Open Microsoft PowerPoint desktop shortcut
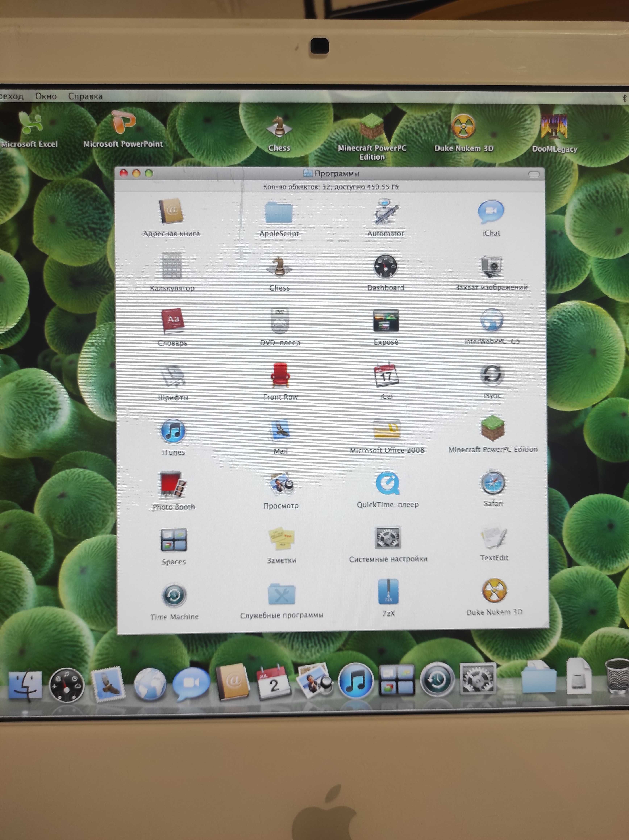629x840 pixels. (x=124, y=121)
